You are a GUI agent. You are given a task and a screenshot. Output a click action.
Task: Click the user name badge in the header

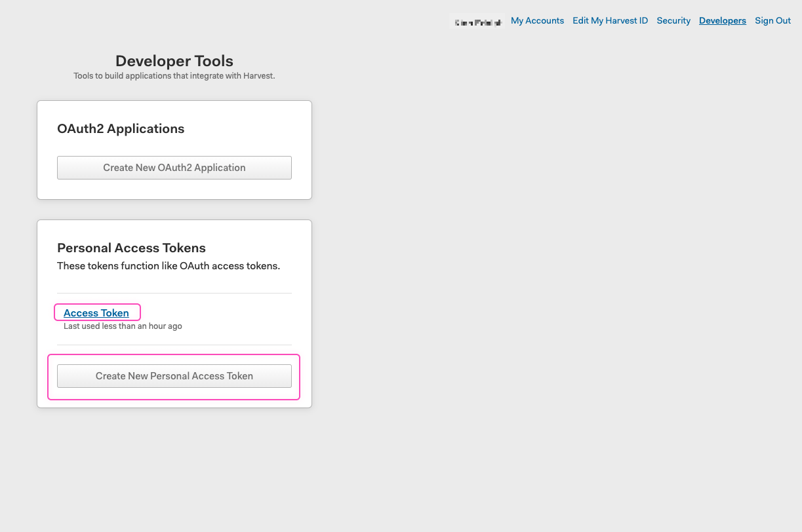476,20
